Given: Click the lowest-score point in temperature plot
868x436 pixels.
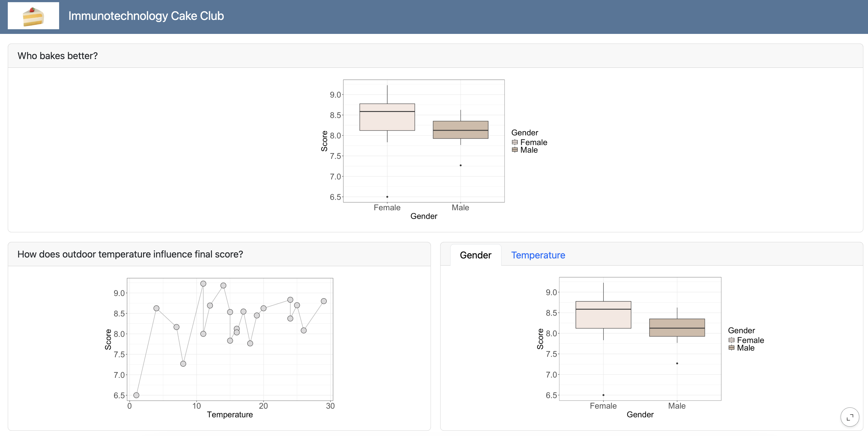Looking at the screenshot, I should [136, 395].
